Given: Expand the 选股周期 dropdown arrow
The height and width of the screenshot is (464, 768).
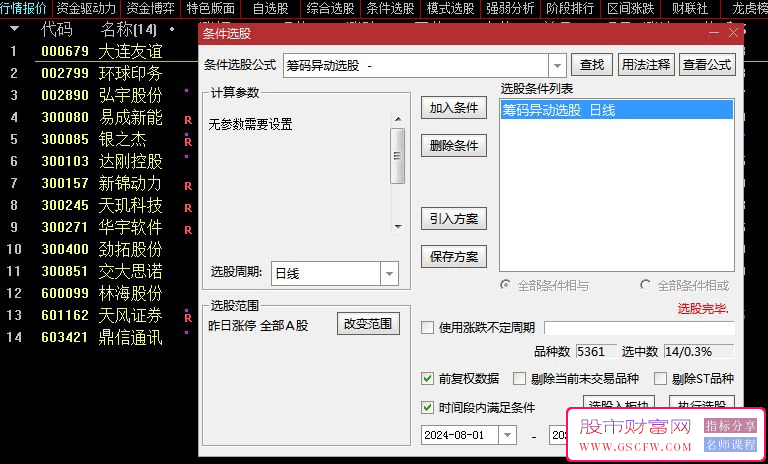Looking at the screenshot, I should [389, 273].
